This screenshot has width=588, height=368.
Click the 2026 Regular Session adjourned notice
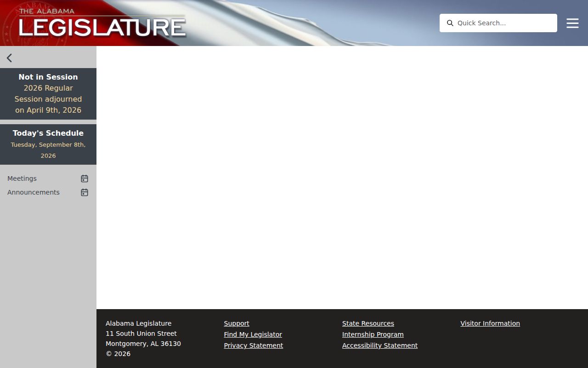(48, 99)
